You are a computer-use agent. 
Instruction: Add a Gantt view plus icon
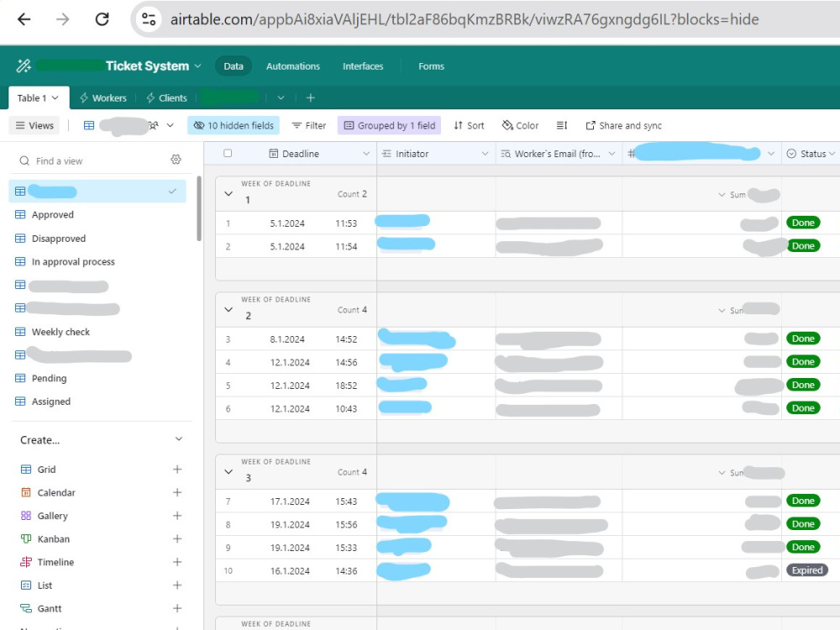pyautogui.click(x=177, y=608)
